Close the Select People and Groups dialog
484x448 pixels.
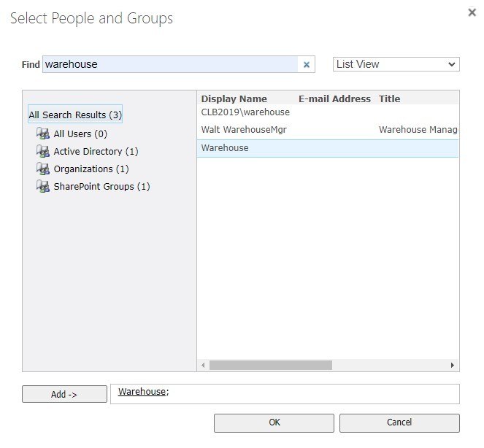click(471, 12)
